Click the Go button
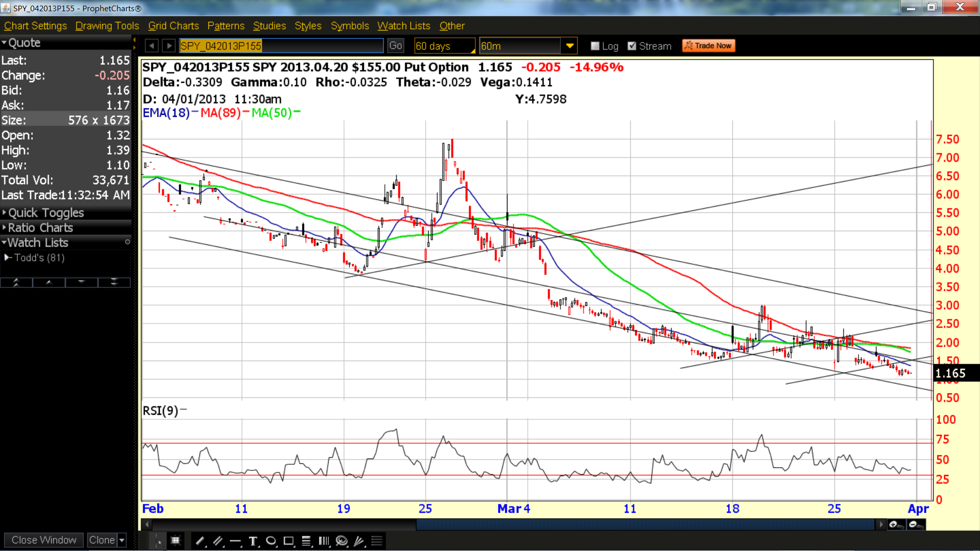Viewport: 980px width, 551px height. coord(396,46)
